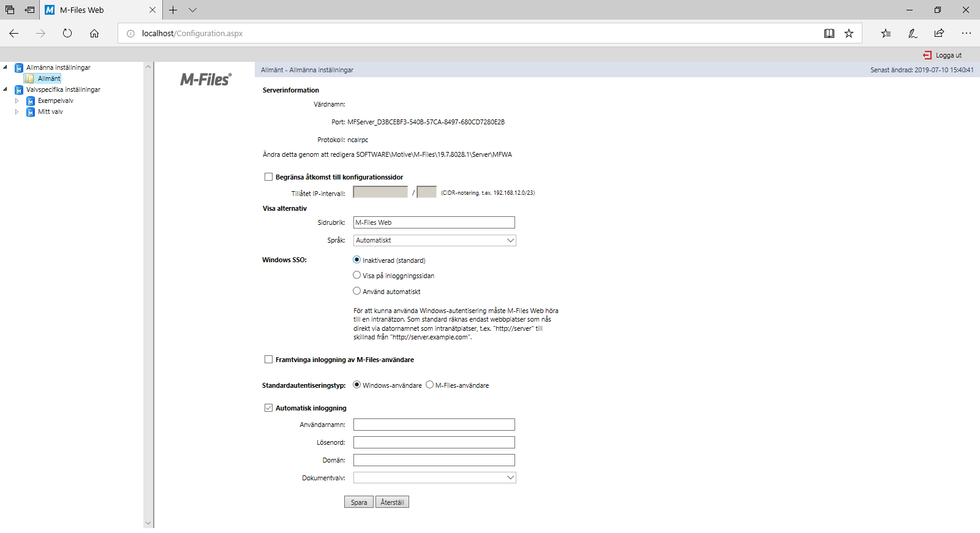Click the Senast ändrad timestamp
Viewport: 980px width, 533px height.
click(922, 70)
